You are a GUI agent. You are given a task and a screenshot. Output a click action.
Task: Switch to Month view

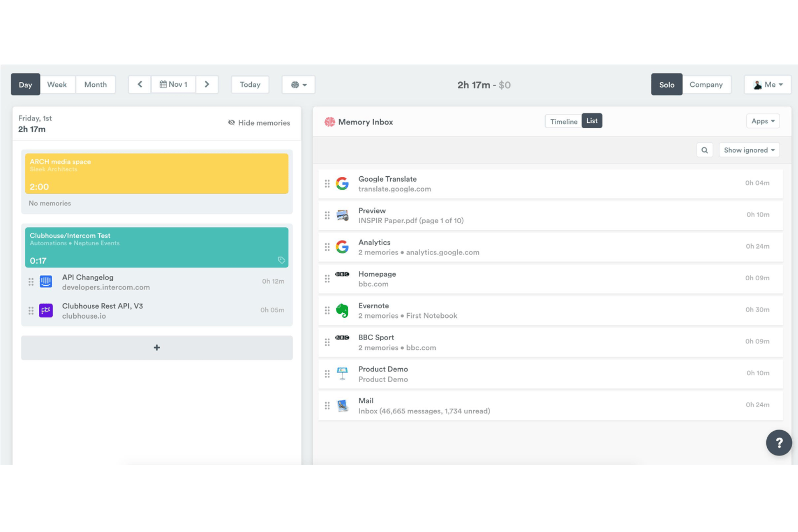coord(95,85)
